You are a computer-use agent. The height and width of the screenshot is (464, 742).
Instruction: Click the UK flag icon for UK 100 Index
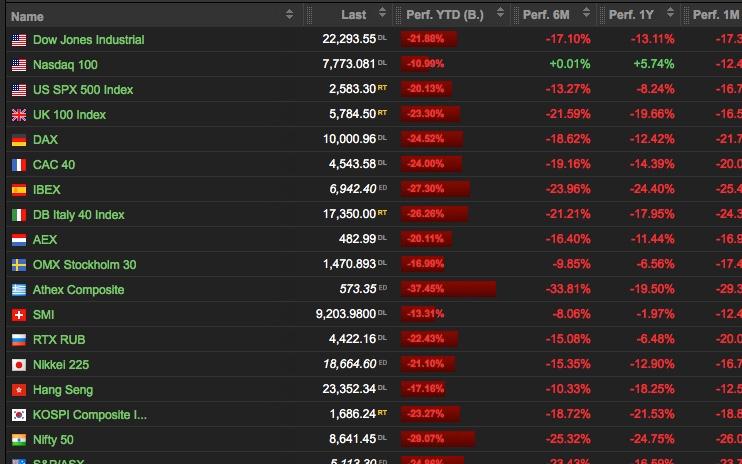(18, 115)
